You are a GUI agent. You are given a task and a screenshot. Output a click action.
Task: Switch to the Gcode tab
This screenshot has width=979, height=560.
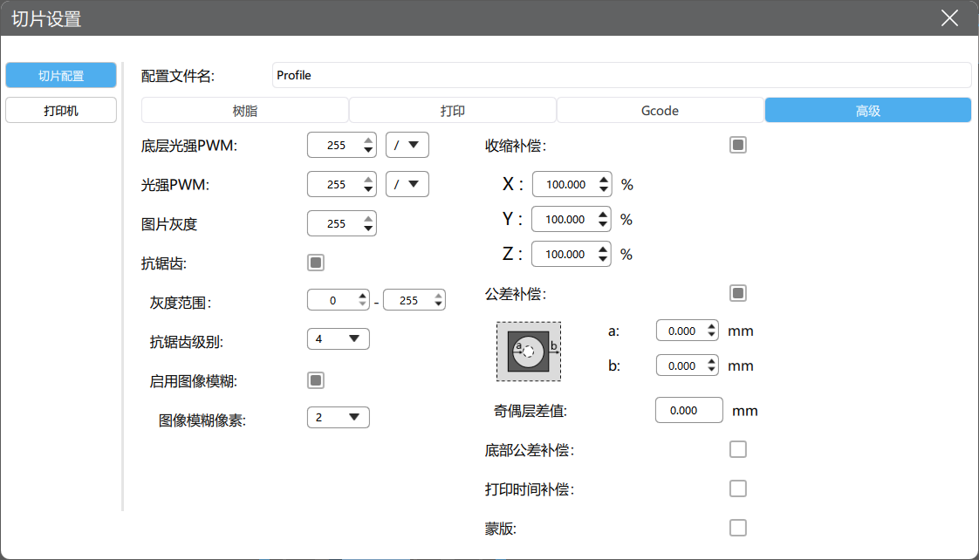(660, 111)
